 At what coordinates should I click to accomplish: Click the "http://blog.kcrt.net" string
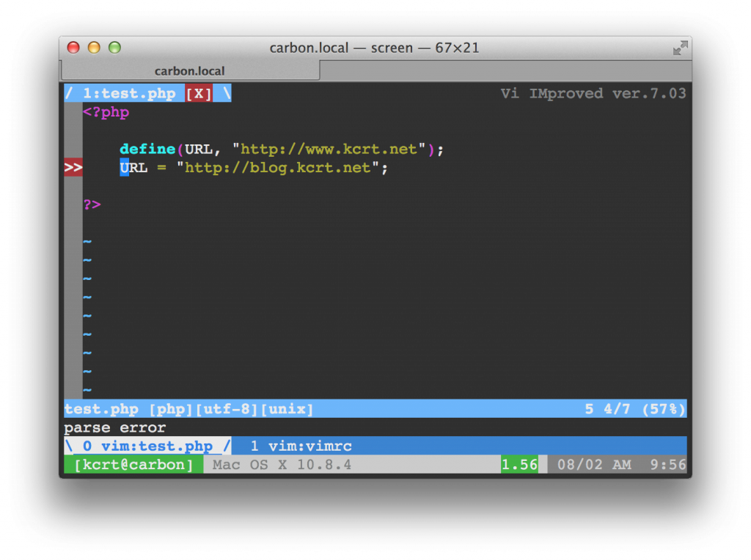coord(278,168)
